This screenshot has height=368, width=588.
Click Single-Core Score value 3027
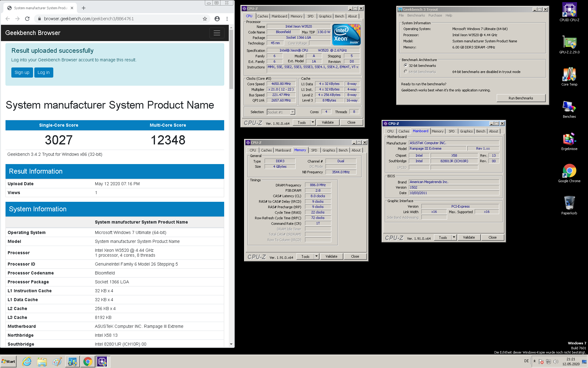pyautogui.click(x=58, y=140)
